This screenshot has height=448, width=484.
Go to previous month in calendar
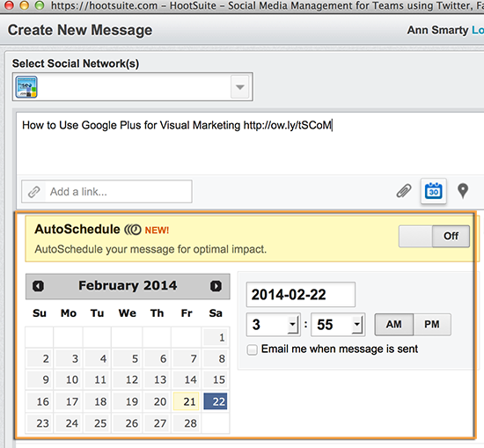coord(38,286)
